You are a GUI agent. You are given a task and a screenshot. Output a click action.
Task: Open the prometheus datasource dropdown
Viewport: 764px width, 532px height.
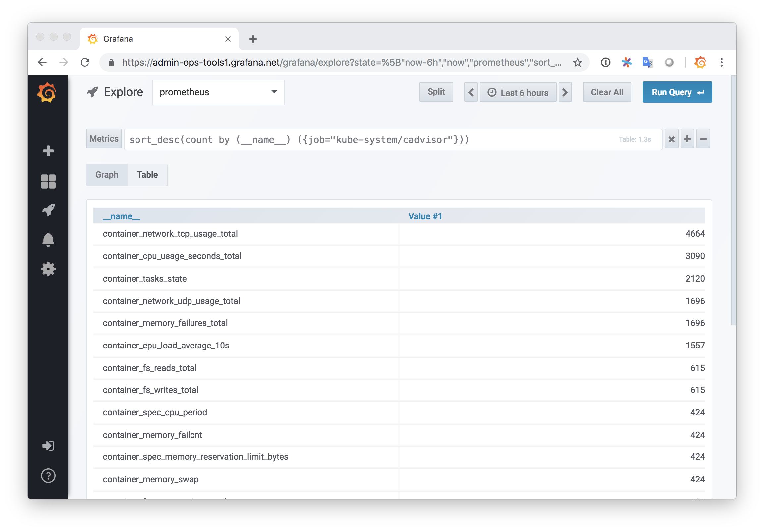[x=218, y=92]
